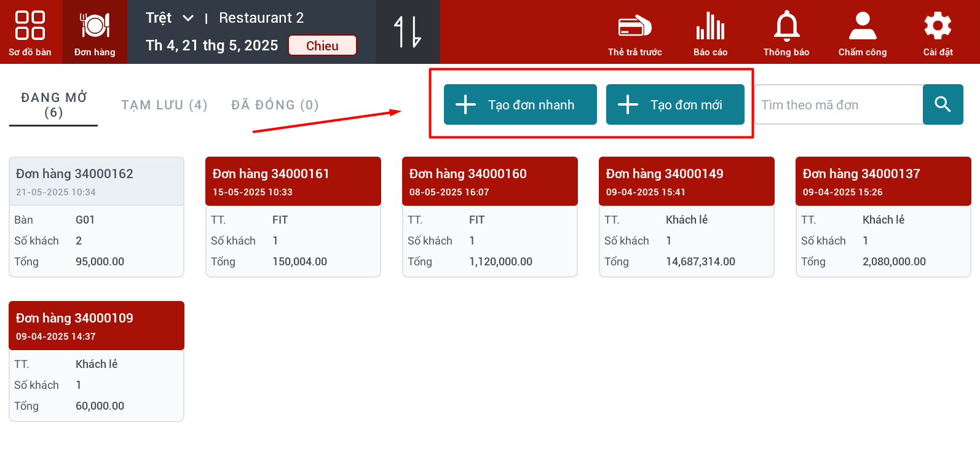View Thông báo notifications bell
980x473 pixels.
(786, 33)
